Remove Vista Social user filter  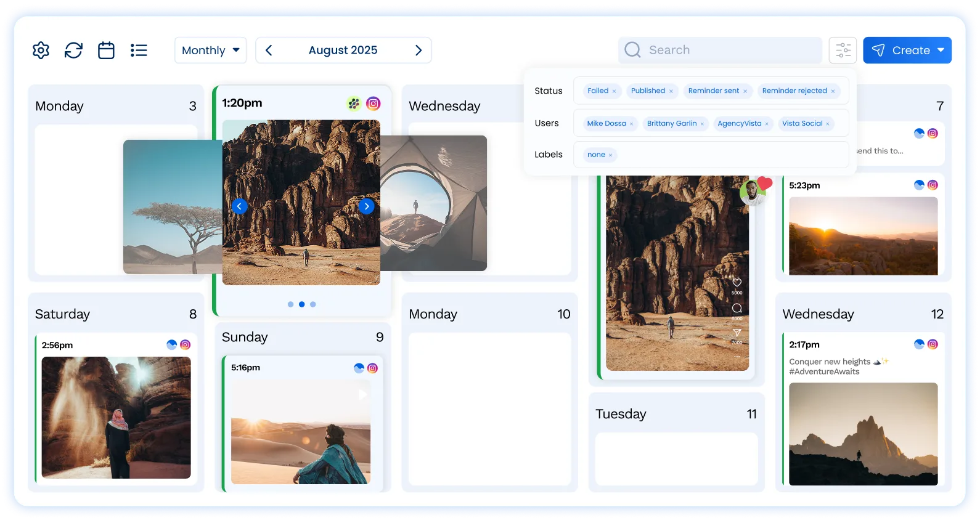[x=828, y=124]
